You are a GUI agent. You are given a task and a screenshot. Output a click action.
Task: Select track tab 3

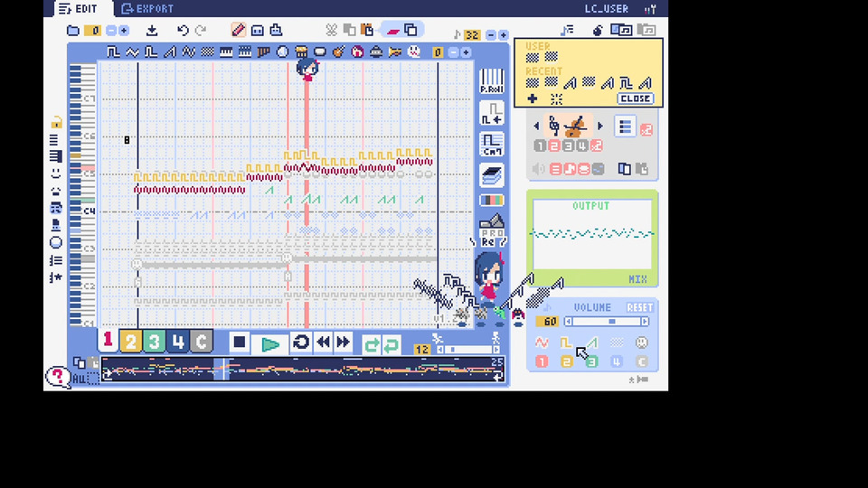click(x=154, y=342)
